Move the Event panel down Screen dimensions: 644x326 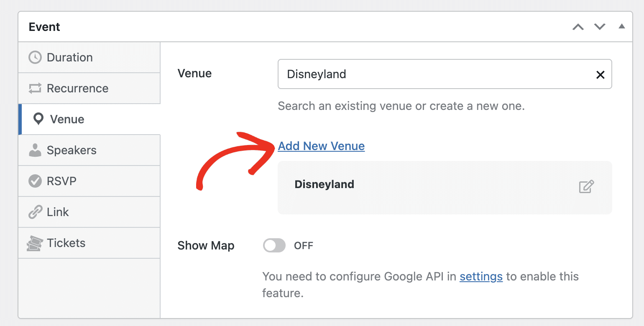pos(600,27)
